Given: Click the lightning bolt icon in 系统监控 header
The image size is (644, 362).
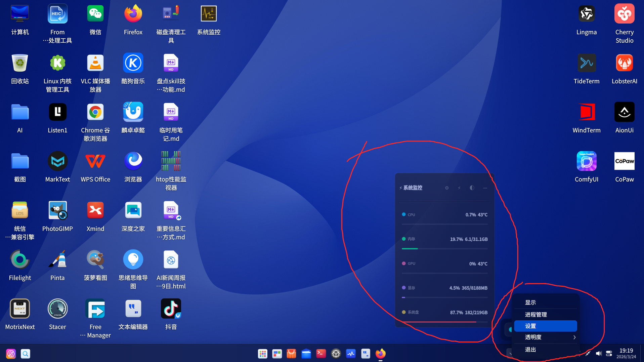Looking at the screenshot, I should pos(459,188).
